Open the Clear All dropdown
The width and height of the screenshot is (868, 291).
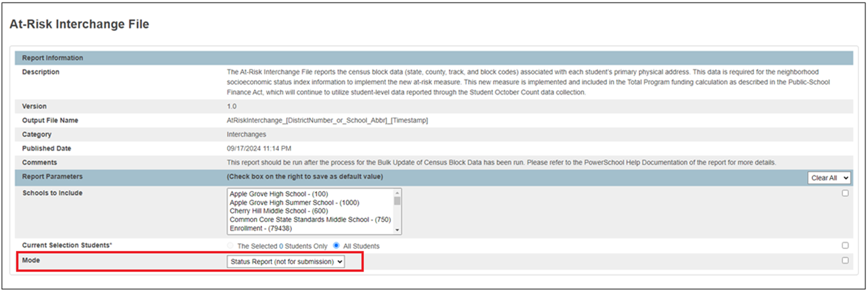pos(829,178)
